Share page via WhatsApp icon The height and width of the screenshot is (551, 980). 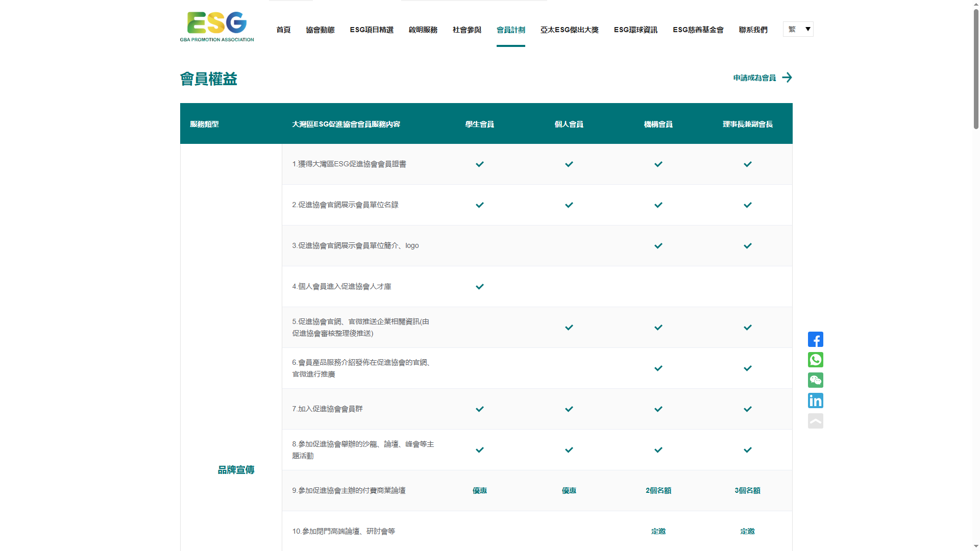tap(815, 360)
